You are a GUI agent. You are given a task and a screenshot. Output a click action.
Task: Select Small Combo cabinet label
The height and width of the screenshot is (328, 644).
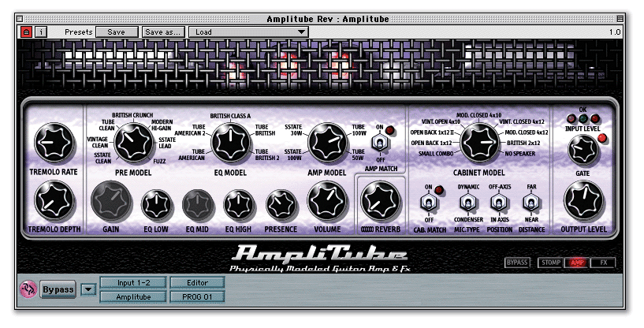(x=436, y=153)
